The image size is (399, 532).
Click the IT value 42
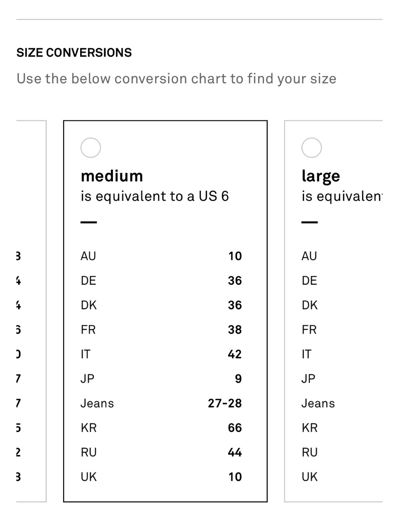tap(235, 354)
